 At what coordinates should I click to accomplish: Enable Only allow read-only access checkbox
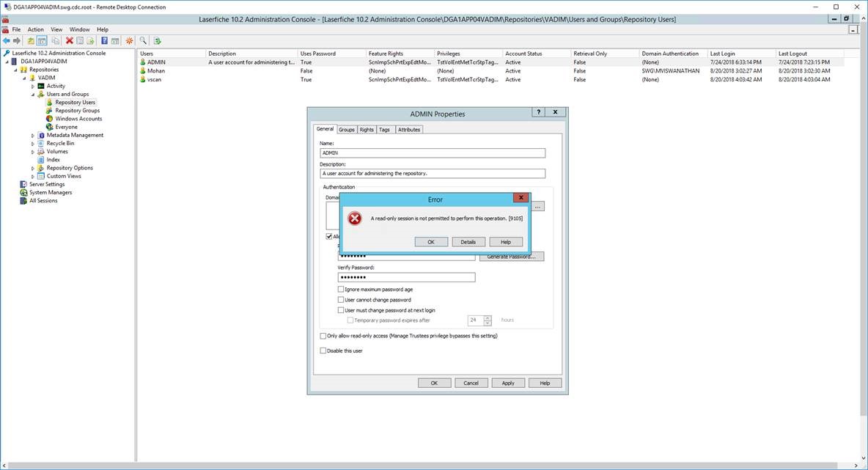tap(323, 336)
